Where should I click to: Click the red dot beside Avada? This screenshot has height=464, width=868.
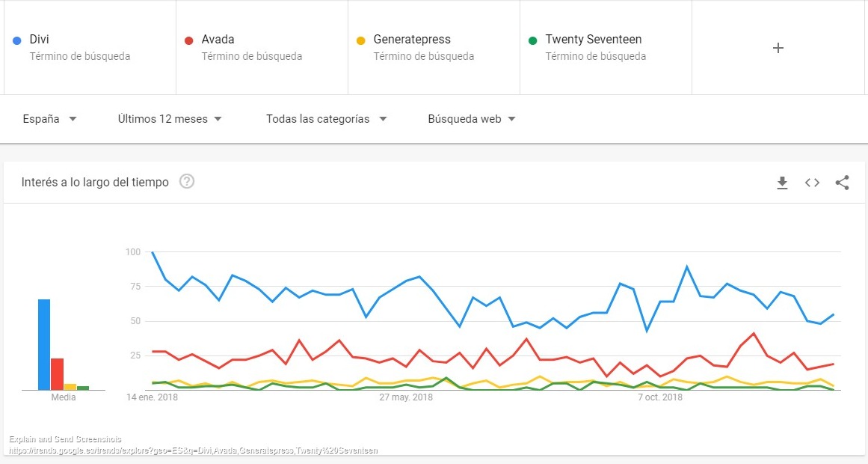[189, 40]
